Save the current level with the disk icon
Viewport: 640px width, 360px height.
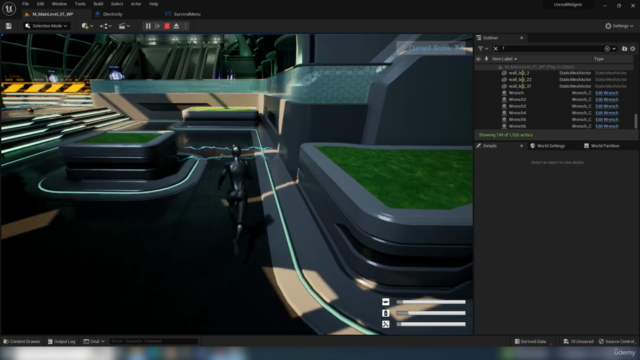(x=9, y=26)
